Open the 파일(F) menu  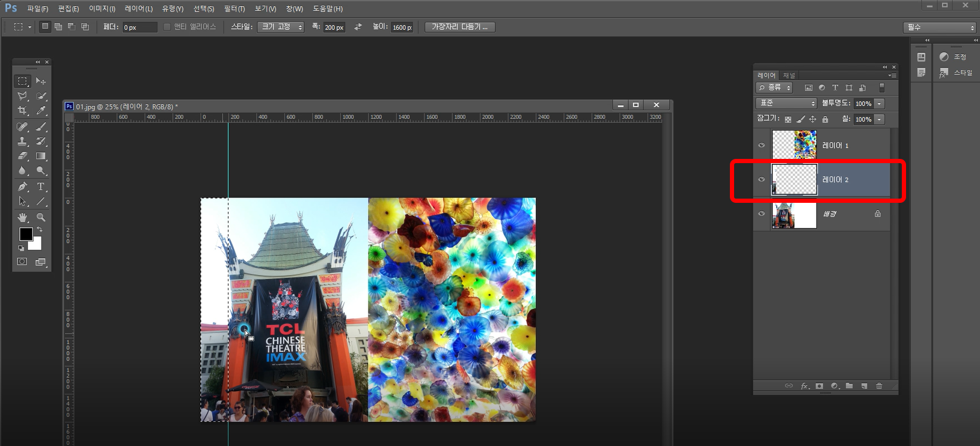[x=37, y=9]
